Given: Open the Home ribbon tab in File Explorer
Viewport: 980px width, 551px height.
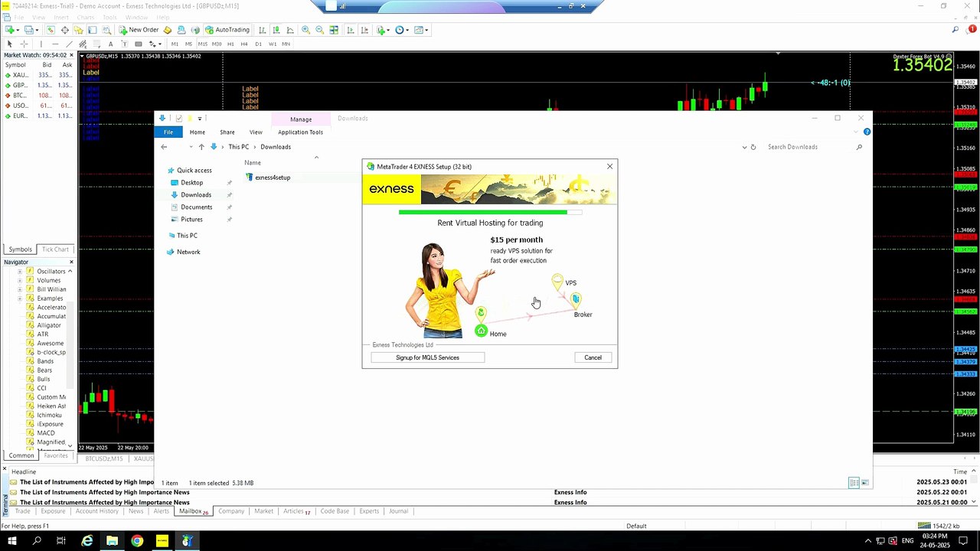Looking at the screenshot, I should coord(198,132).
